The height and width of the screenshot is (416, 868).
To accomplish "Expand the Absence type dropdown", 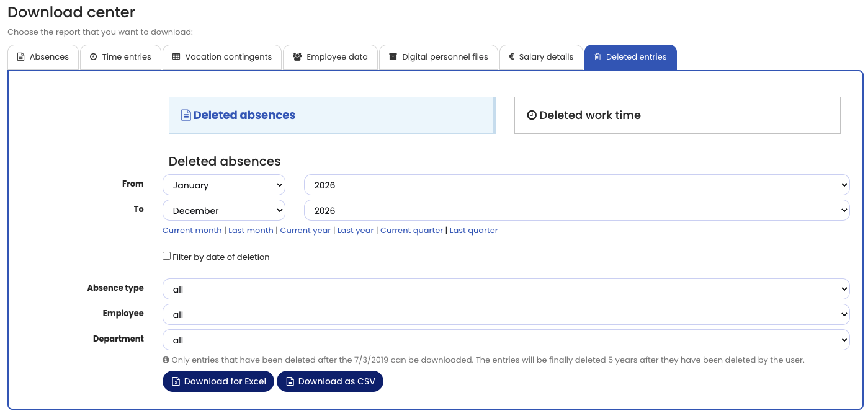I will [x=506, y=289].
